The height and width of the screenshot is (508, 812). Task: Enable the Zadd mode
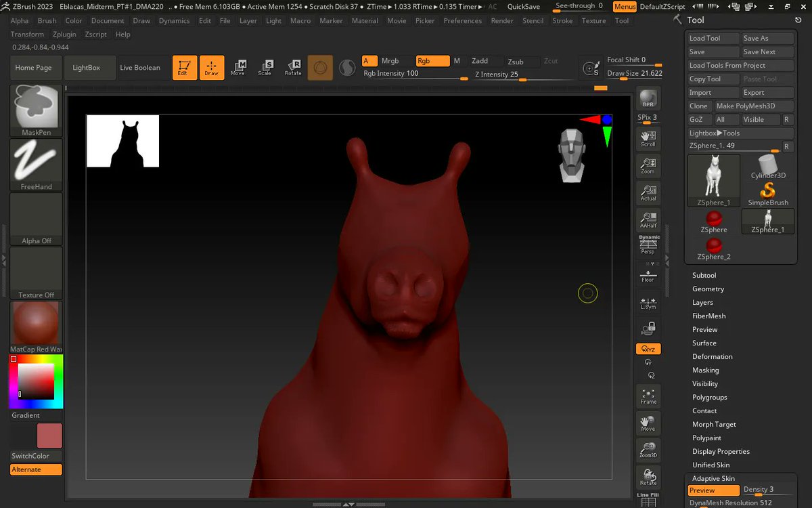[x=486, y=61]
